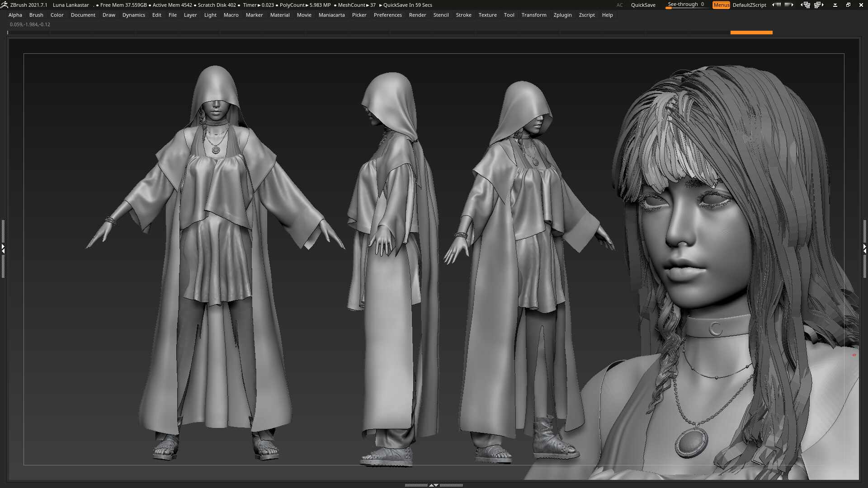
Task: Click the grayed AC icon in top shelf
Action: tap(620, 5)
